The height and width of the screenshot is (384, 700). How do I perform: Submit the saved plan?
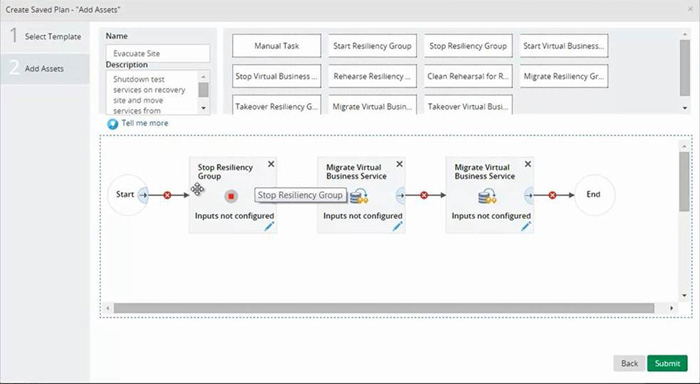click(x=667, y=363)
